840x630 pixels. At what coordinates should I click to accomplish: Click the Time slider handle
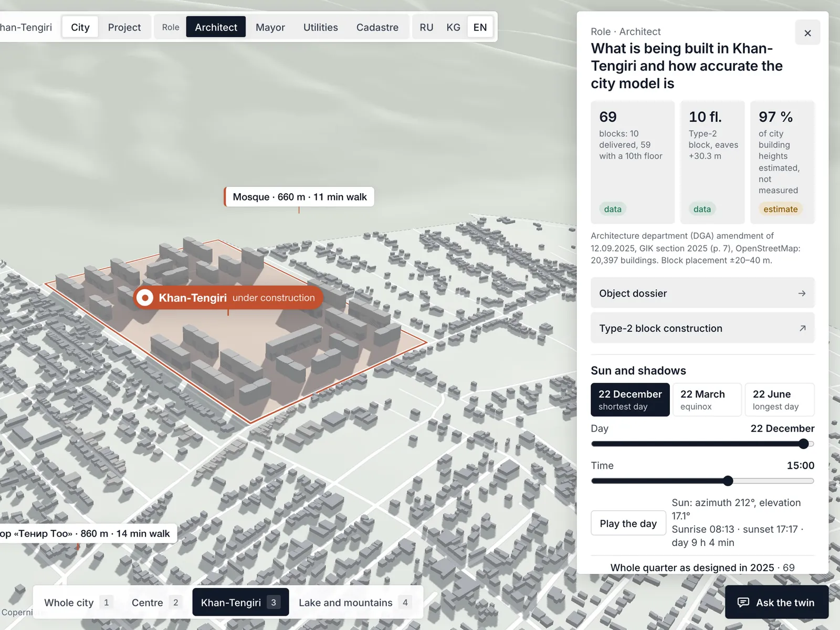click(728, 480)
